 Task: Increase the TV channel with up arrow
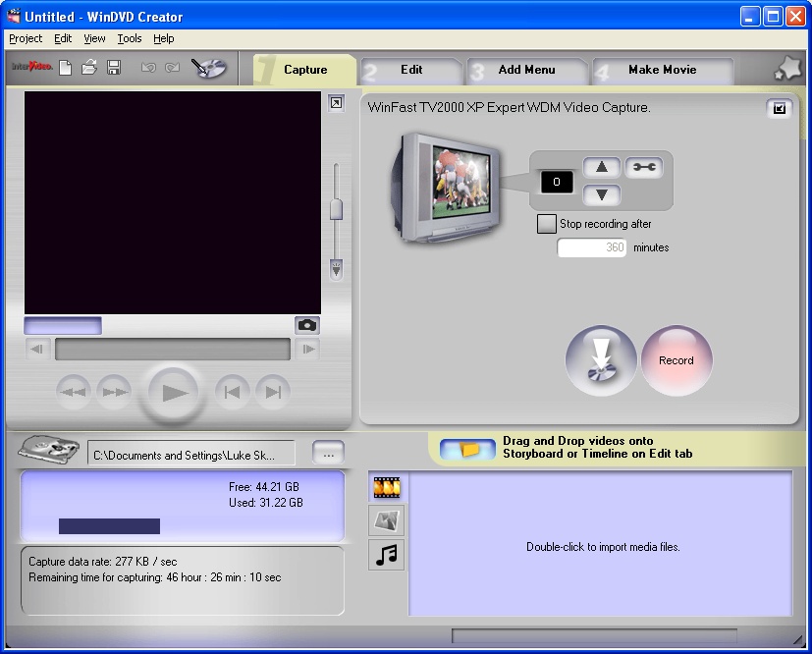(602, 167)
